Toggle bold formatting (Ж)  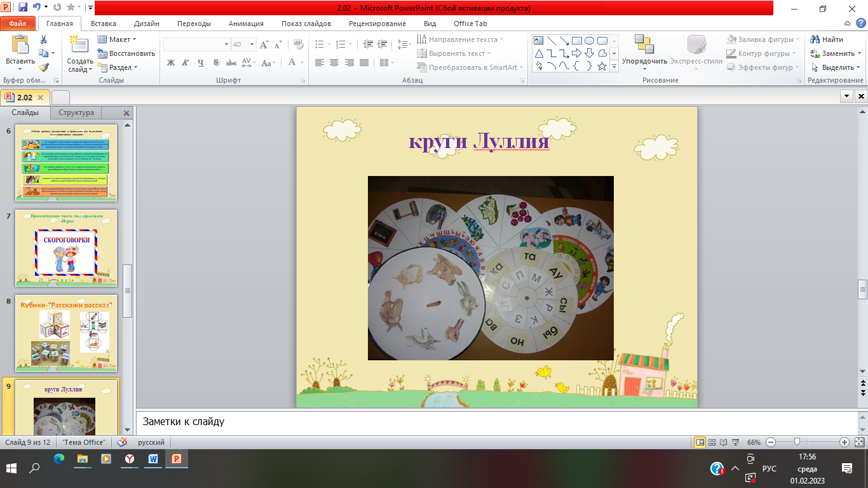[170, 62]
